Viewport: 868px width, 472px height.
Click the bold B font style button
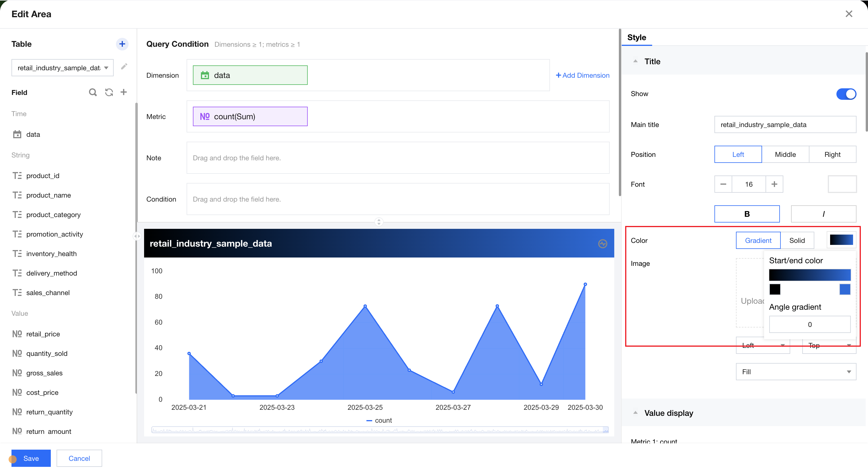747,214
